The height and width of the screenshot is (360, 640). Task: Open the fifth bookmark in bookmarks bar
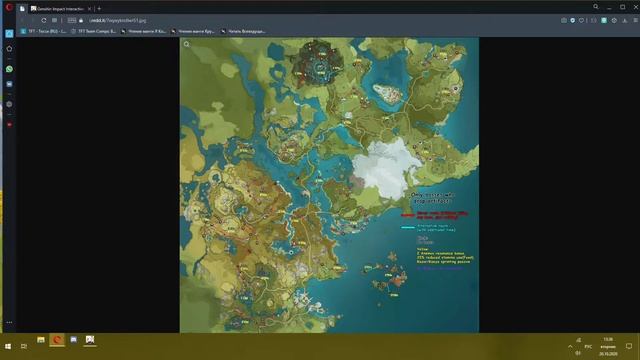pos(243,31)
